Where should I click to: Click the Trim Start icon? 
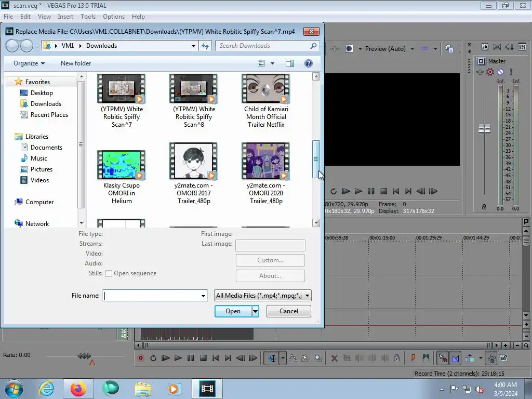pos(360,358)
